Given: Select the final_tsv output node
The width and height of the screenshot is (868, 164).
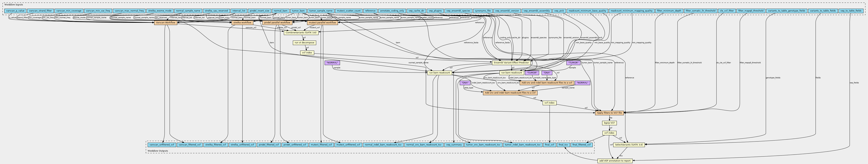Looking at the screenshot, I should coord(563,145).
